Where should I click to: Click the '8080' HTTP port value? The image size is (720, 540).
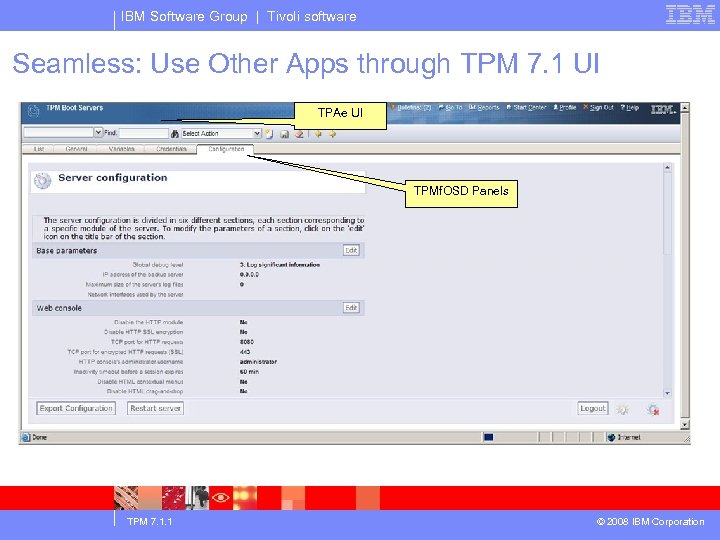247,342
